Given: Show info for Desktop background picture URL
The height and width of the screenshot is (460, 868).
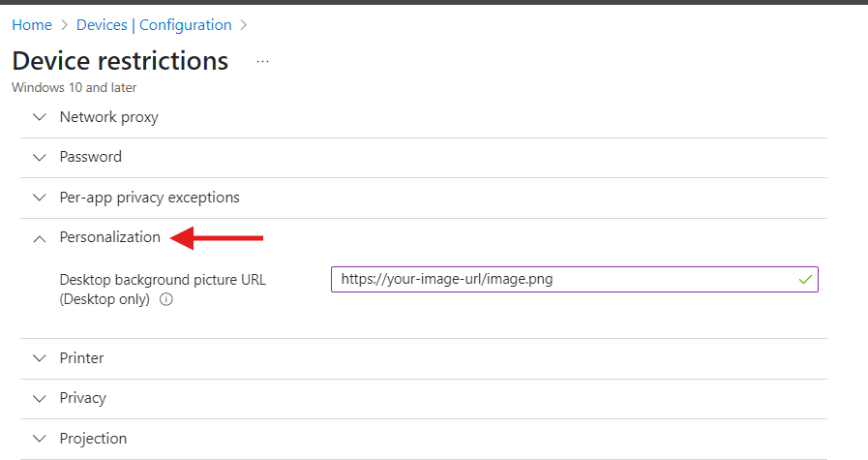Looking at the screenshot, I should click(165, 300).
